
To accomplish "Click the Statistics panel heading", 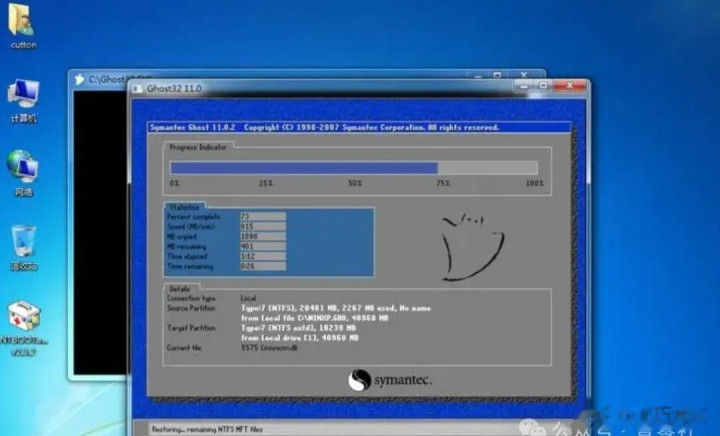I will pos(184,207).
